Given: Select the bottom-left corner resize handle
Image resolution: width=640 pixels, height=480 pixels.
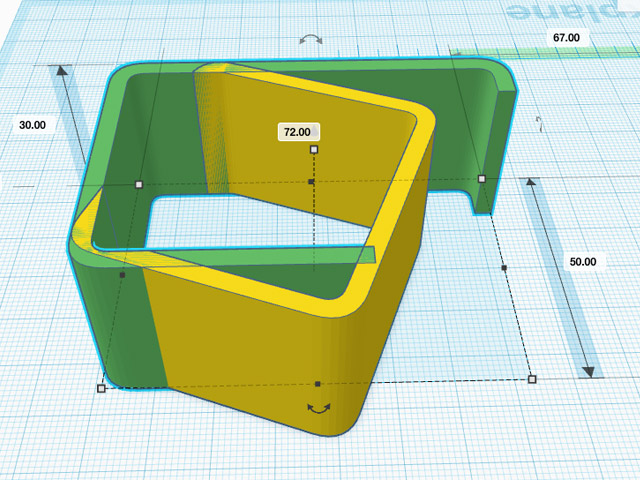Looking at the screenshot, I should 101,388.
